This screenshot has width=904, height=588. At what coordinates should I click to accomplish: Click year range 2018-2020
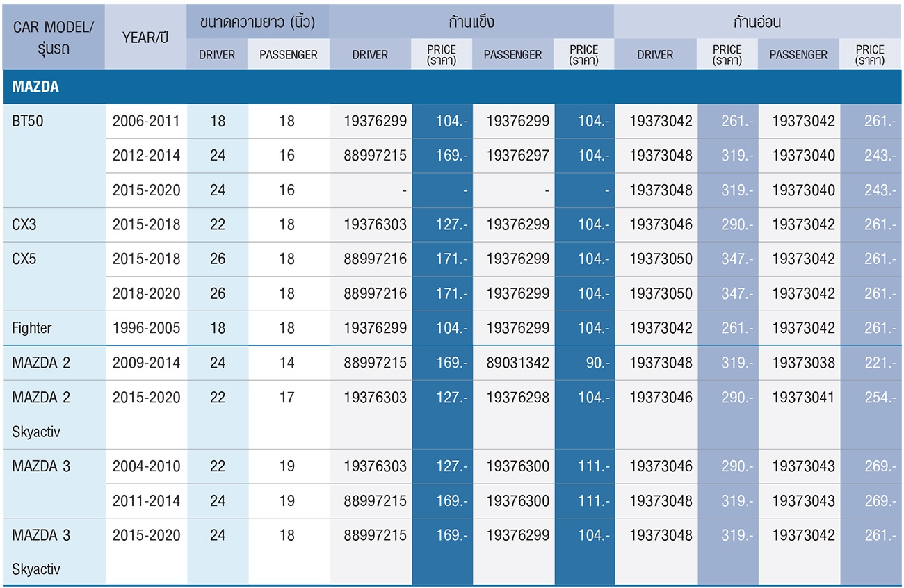[146, 293]
